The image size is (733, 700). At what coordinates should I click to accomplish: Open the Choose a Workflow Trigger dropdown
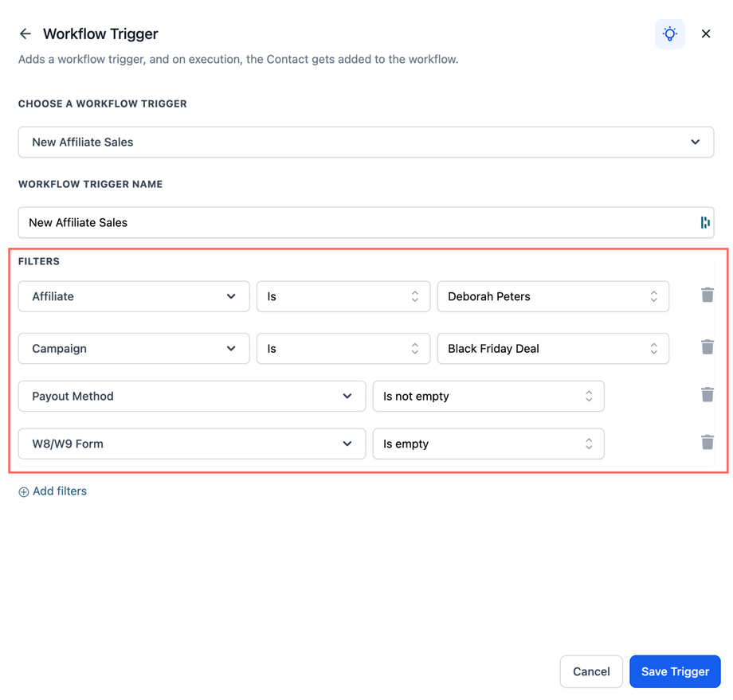coord(366,142)
